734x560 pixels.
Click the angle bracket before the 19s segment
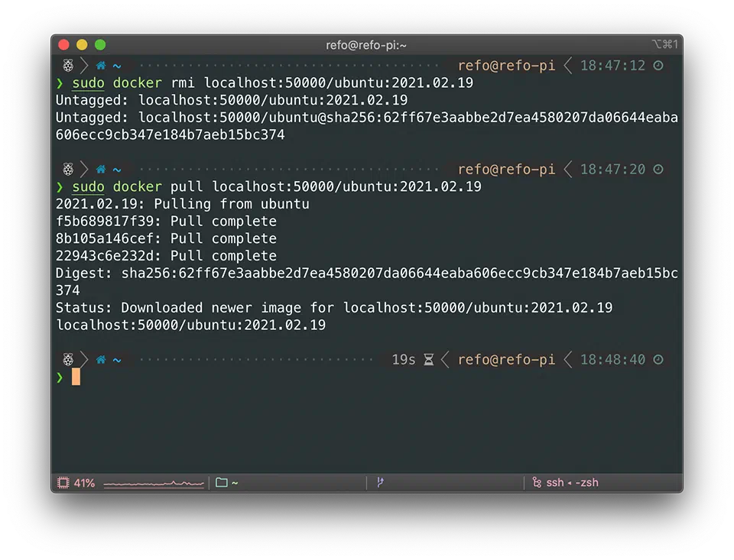446,359
